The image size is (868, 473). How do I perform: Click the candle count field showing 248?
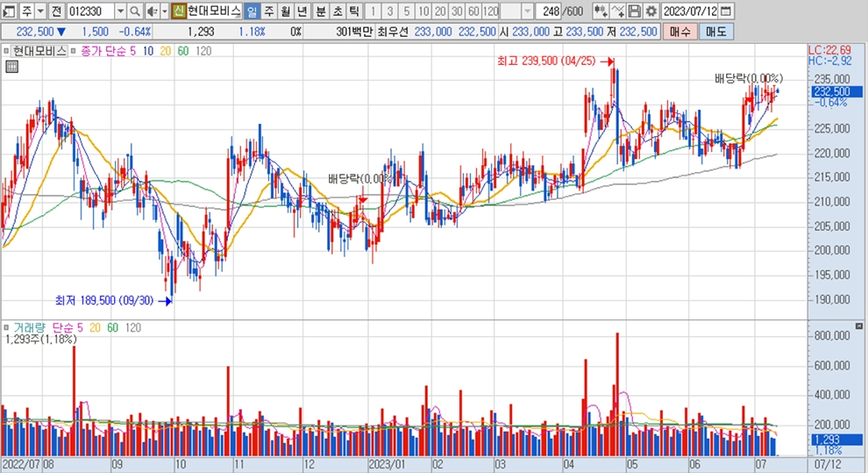[x=549, y=11]
